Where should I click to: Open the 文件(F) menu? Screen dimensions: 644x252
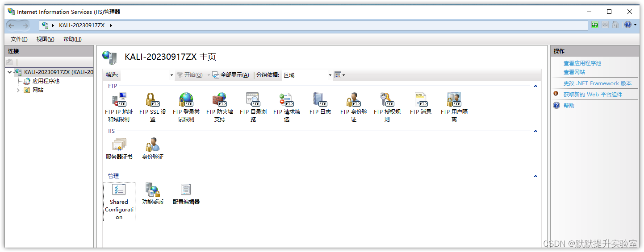tap(19, 39)
